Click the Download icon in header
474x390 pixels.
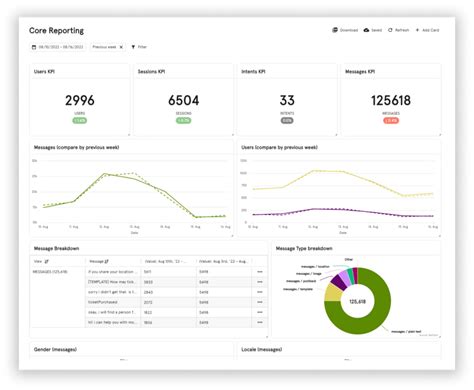pos(335,30)
